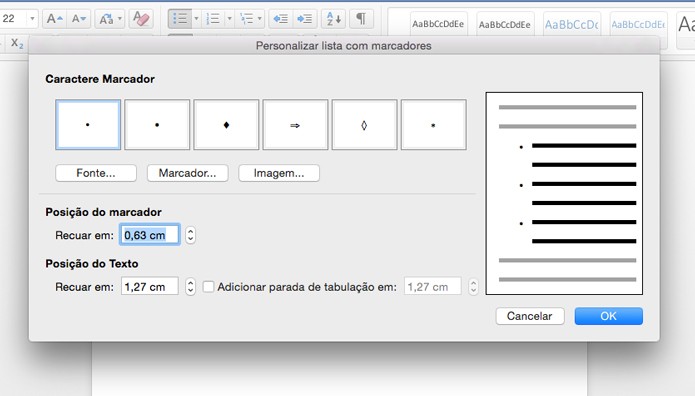This screenshot has height=396, width=695.
Task: Click the Marcador... button
Action: [x=187, y=173]
